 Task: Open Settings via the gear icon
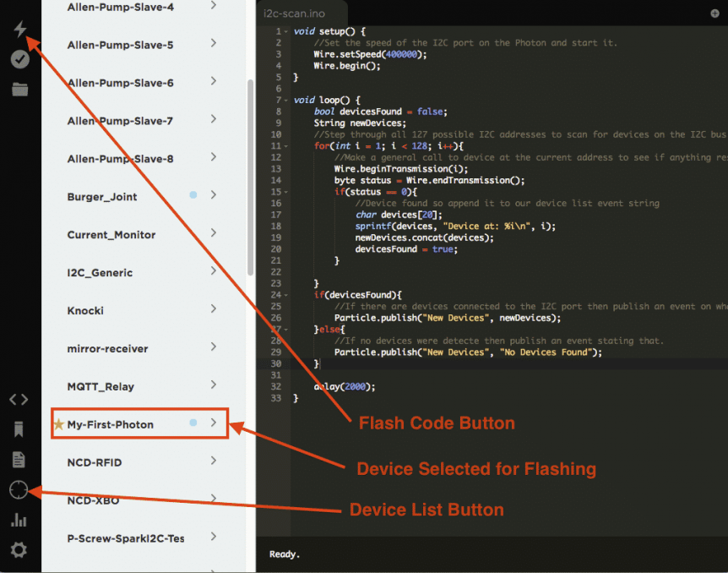click(19, 550)
